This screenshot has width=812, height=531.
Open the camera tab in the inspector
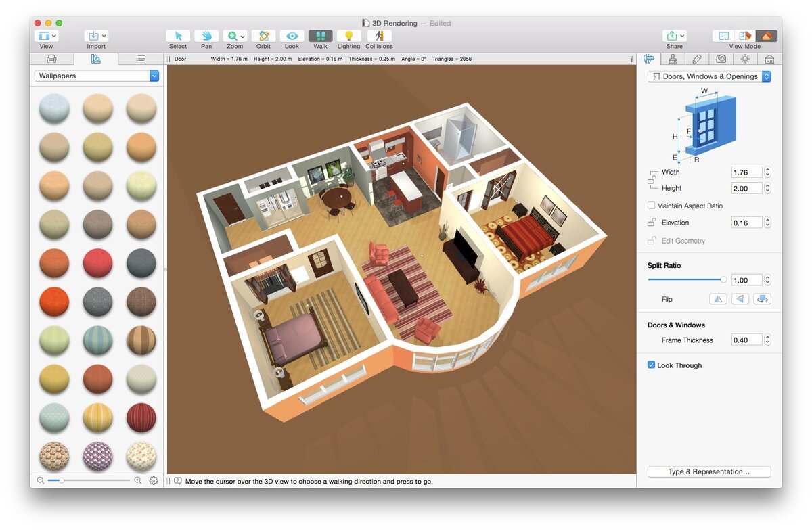click(x=721, y=59)
